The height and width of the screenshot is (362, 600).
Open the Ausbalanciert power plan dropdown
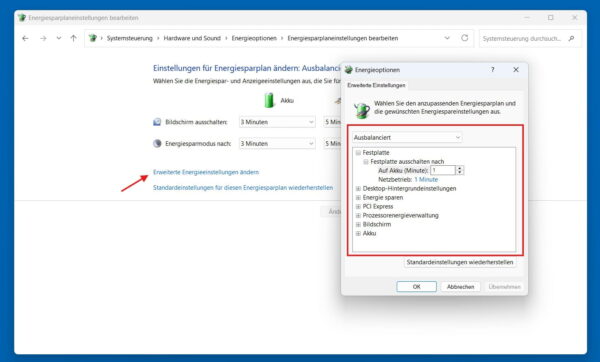click(x=407, y=137)
